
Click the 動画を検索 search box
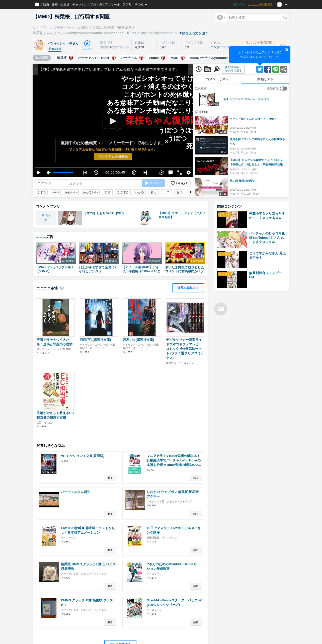[255, 18]
